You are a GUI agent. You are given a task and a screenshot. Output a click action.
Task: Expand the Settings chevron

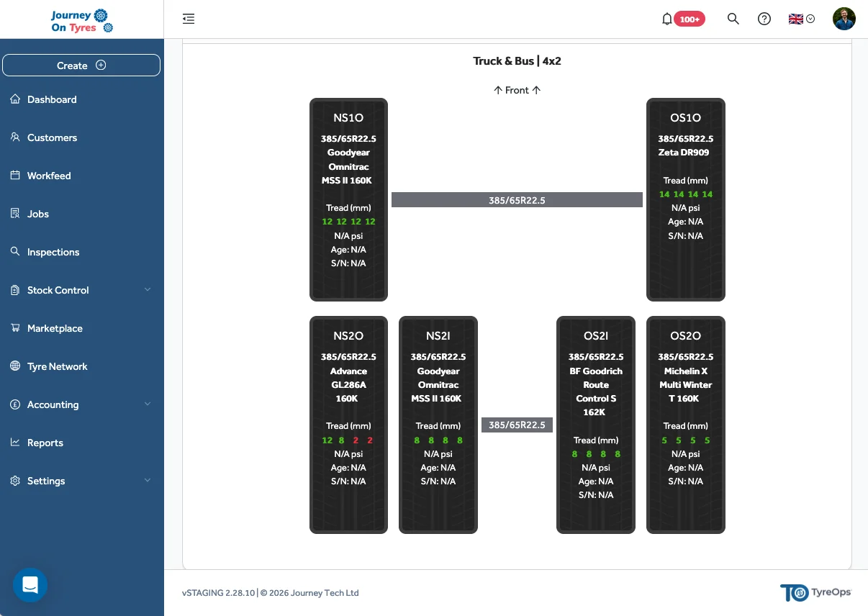coord(148,481)
